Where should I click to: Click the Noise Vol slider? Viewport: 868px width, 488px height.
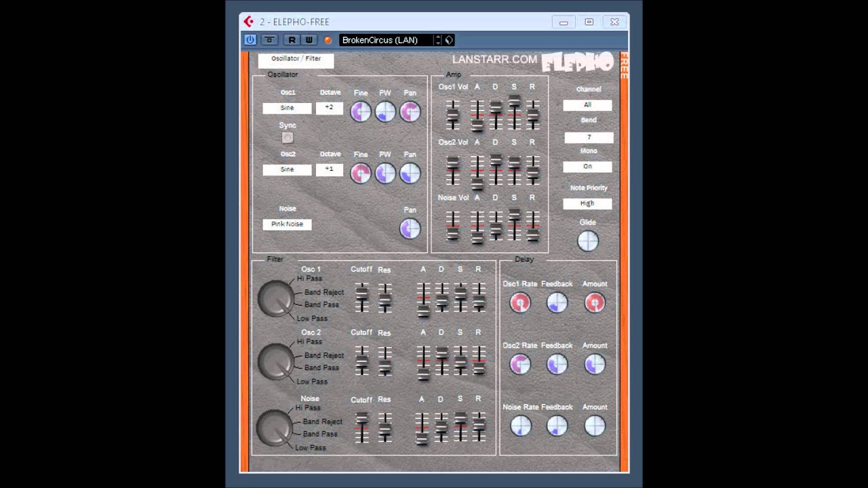point(452,226)
